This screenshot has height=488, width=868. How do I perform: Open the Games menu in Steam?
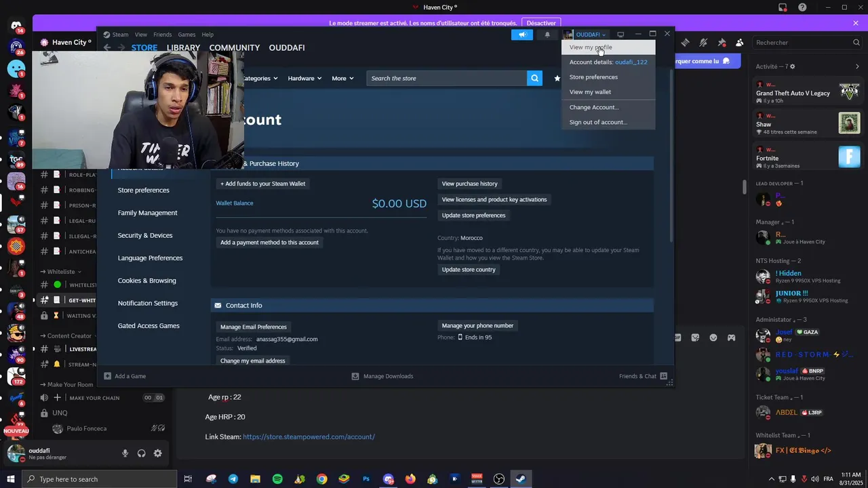(x=186, y=35)
